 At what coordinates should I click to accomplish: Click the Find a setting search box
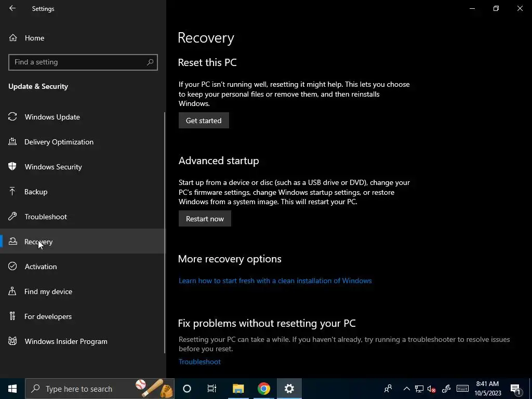pos(83,62)
